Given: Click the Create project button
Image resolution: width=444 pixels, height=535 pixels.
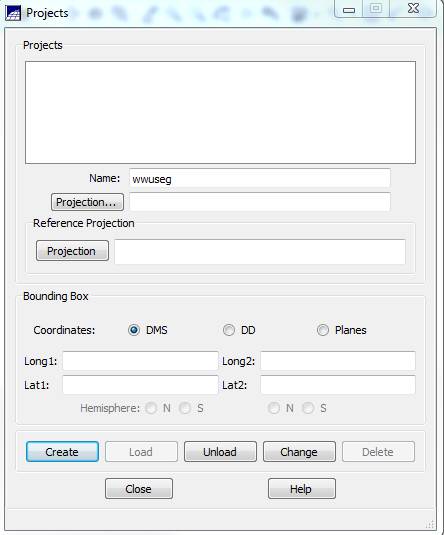Looking at the screenshot, I should coord(62,452).
